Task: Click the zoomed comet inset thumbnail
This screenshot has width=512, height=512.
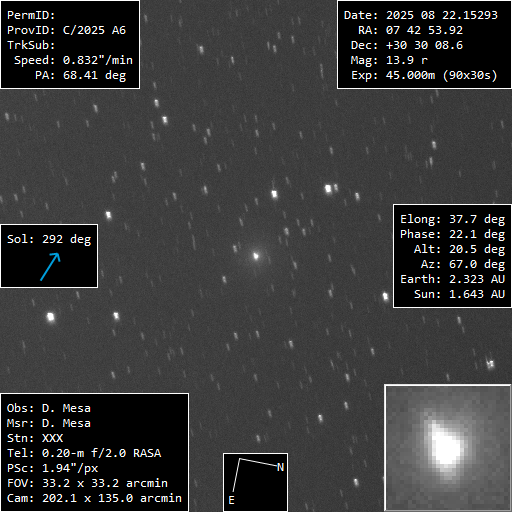Action: click(448, 448)
